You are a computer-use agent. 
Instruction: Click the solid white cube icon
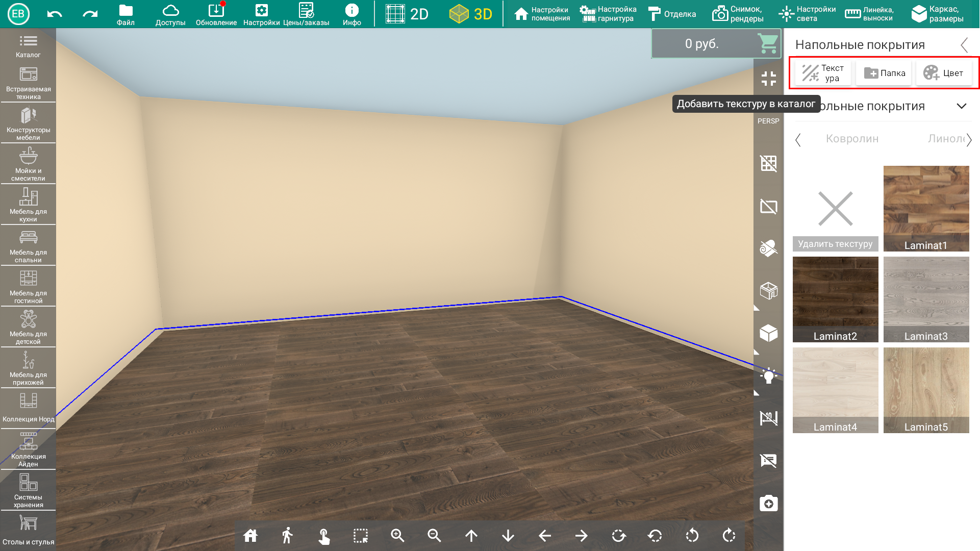[x=768, y=333]
